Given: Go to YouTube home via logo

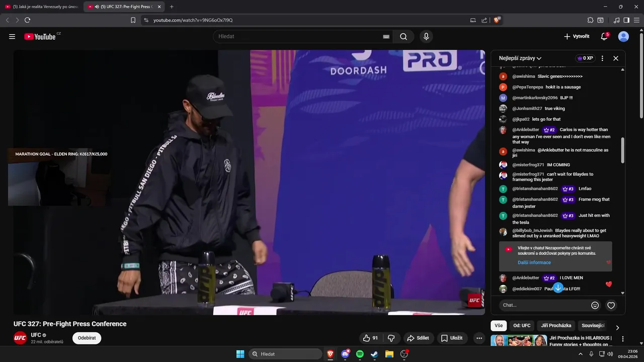Looking at the screenshot, I should pyautogui.click(x=40, y=36).
